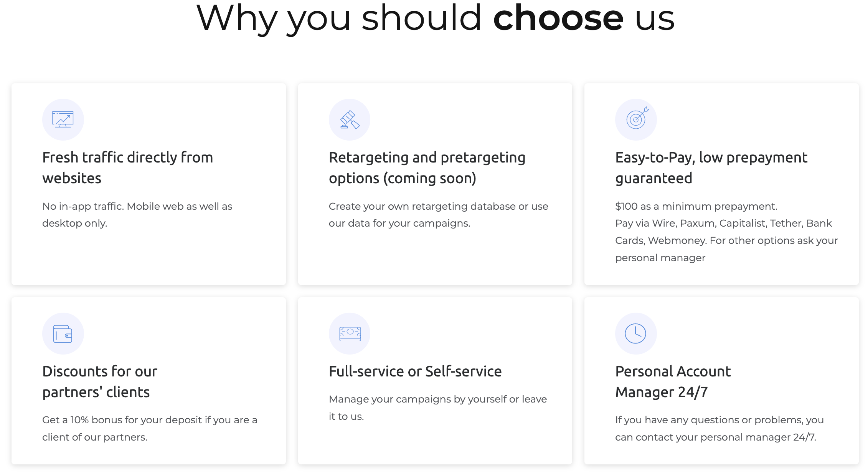Image resolution: width=868 pixels, height=474 pixels.
Task: Click the '$100 as a minimum prepayment' line
Action: click(696, 206)
